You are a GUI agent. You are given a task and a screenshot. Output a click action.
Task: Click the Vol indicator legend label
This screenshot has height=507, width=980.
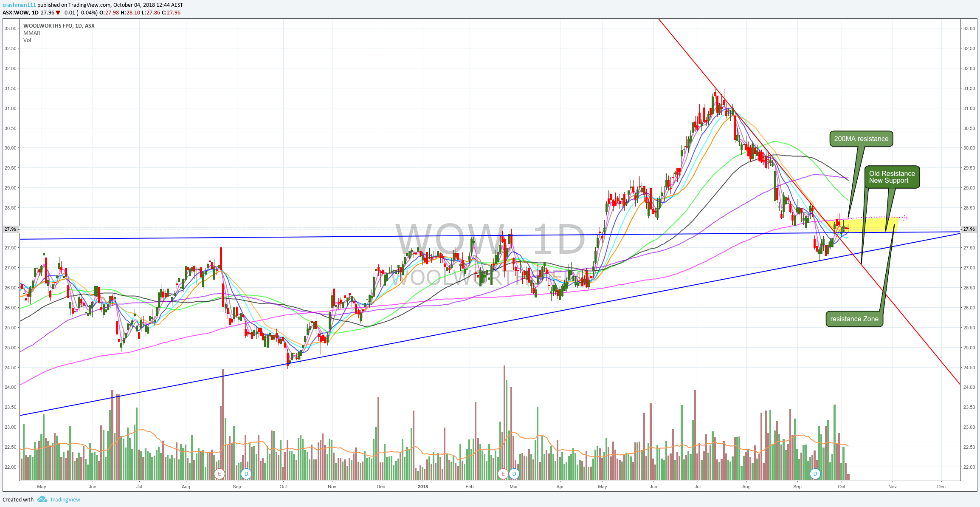tap(27, 40)
